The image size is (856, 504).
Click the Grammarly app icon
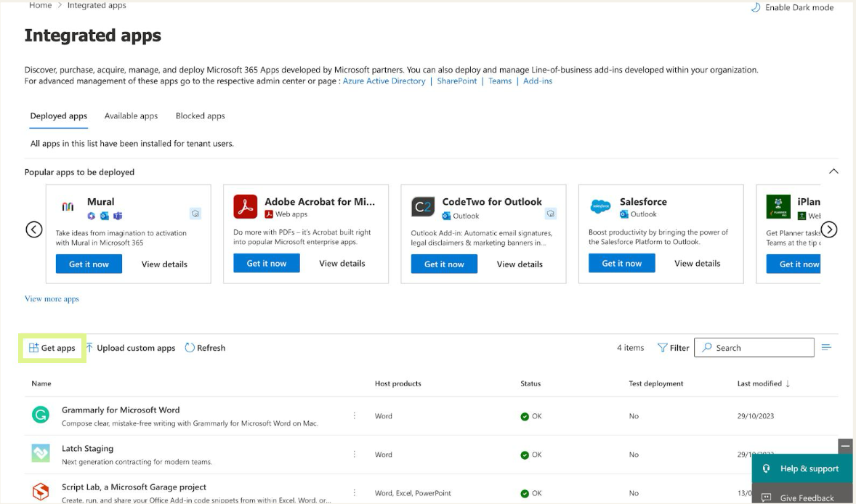pos(41,415)
